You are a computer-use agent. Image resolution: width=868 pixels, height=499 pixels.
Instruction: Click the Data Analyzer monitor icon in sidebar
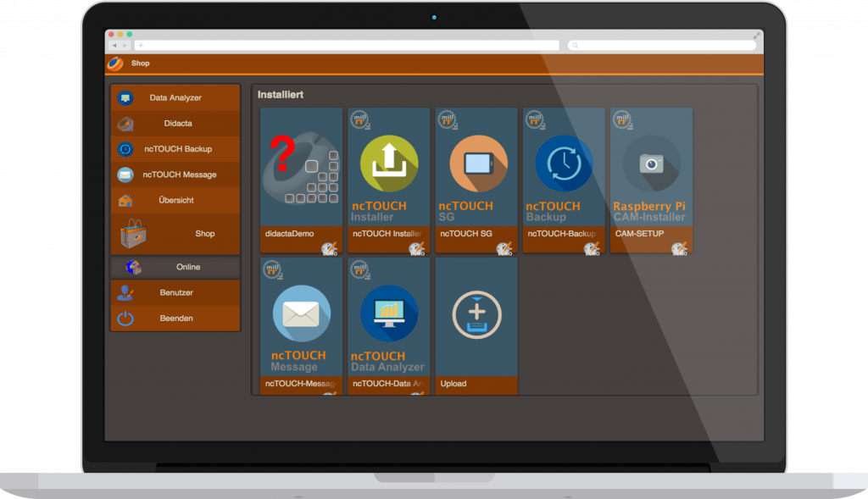point(125,98)
